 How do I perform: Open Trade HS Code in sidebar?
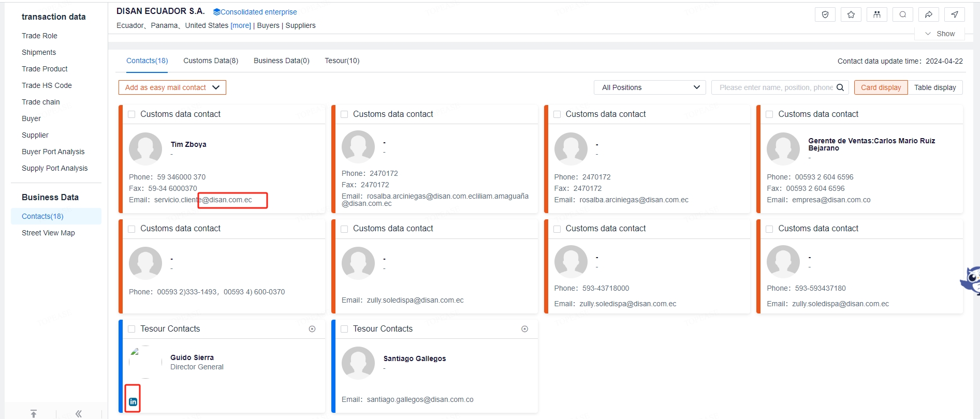(47, 85)
